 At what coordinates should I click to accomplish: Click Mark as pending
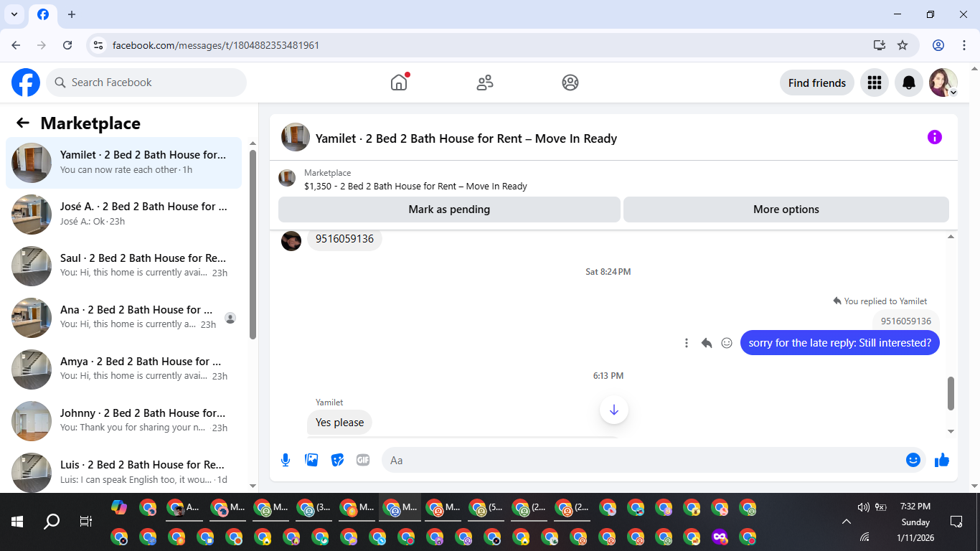(x=449, y=209)
